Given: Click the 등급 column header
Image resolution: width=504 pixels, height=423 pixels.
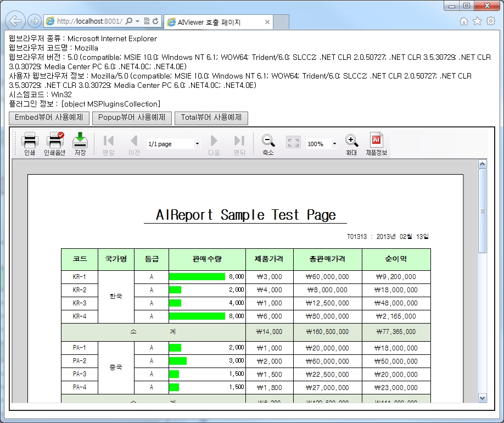Looking at the screenshot, I should click(x=152, y=259).
